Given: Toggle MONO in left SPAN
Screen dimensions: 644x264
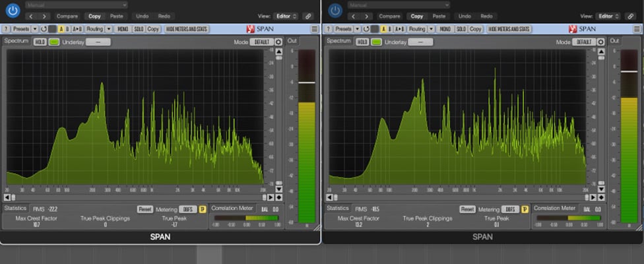Looking at the screenshot, I should pos(123,29).
